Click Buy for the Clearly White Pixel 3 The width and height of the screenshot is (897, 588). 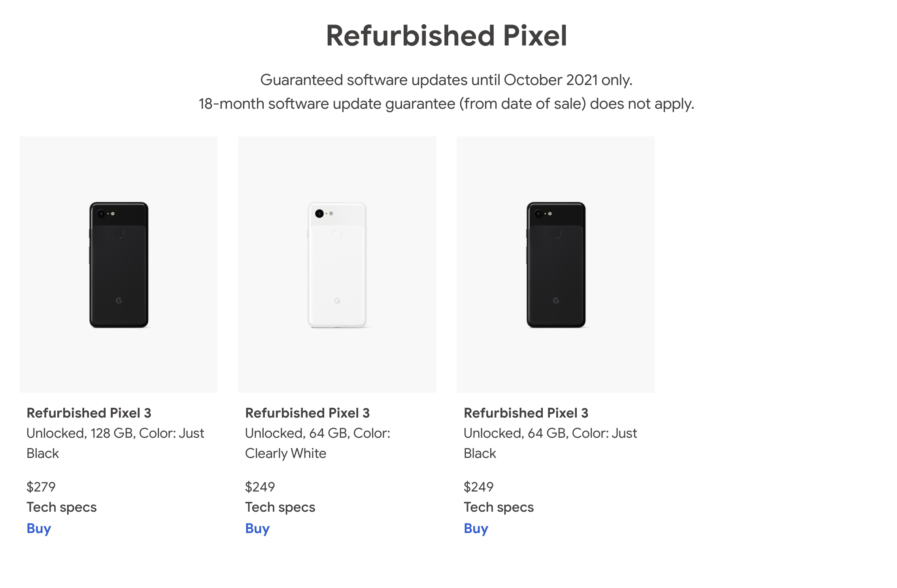tap(257, 528)
